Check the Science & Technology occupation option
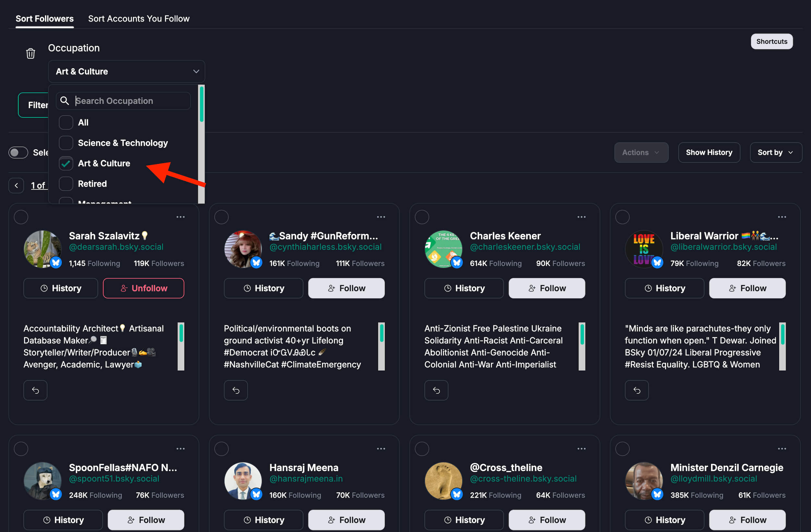Image resolution: width=811 pixels, height=532 pixels. click(66, 143)
